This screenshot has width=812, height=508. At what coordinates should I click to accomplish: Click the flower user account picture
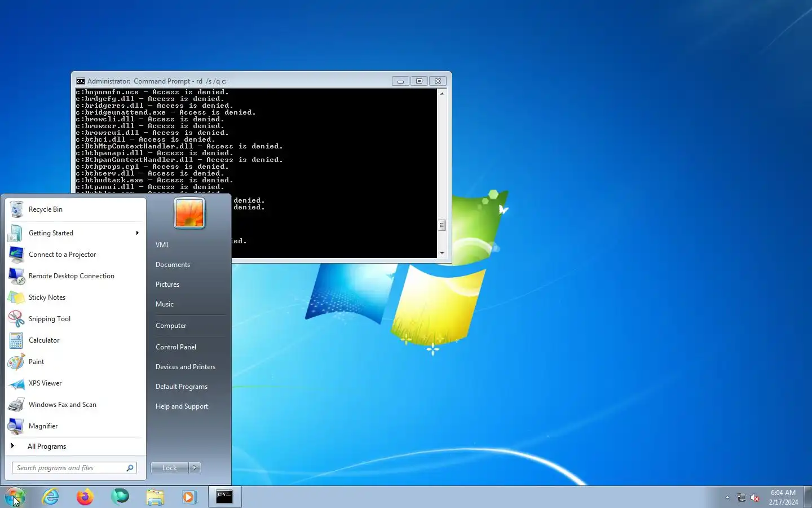pos(189,213)
